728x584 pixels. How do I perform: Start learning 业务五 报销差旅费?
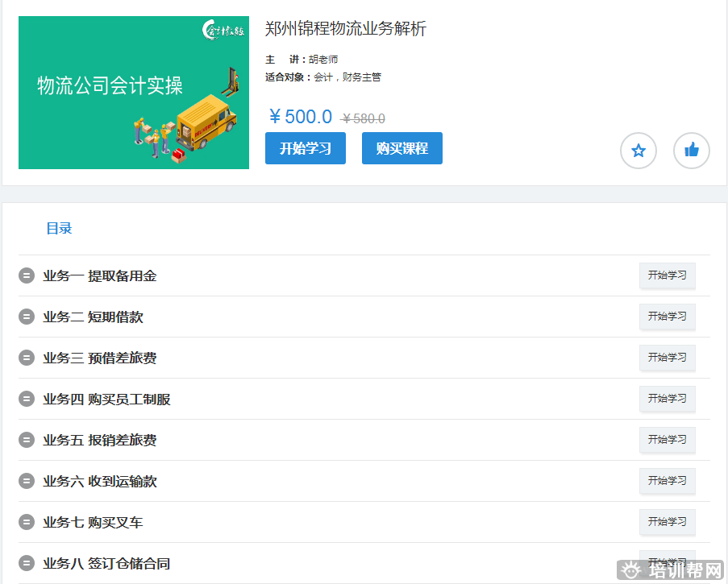point(668,440)
